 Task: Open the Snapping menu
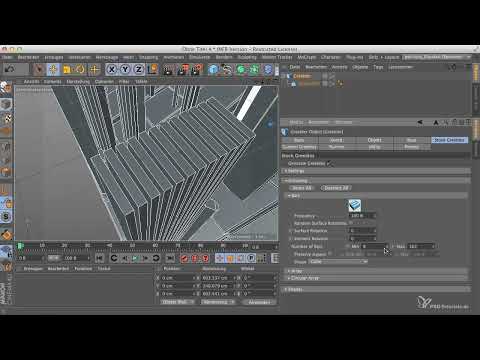pyautogui.click(x=148, y=57)
